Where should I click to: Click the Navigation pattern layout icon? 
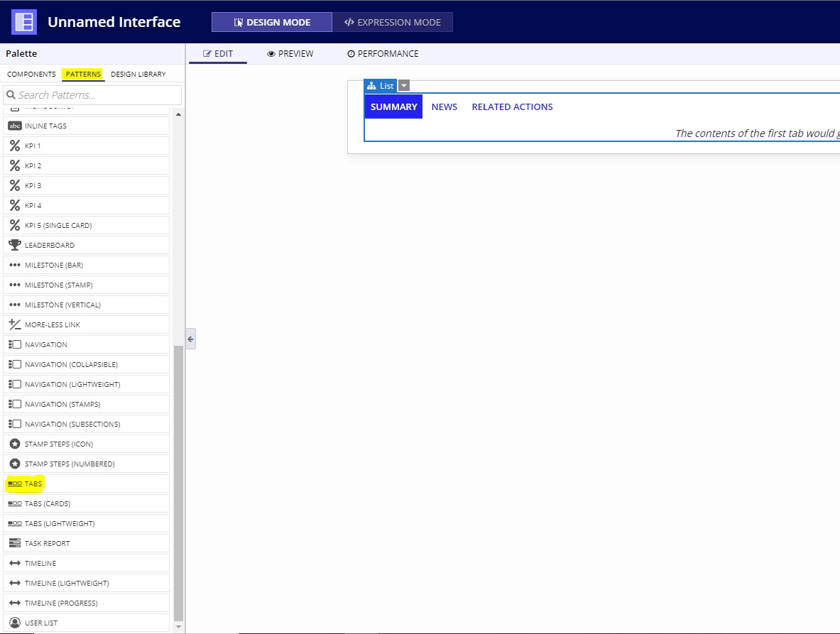(x=15, y=344)
